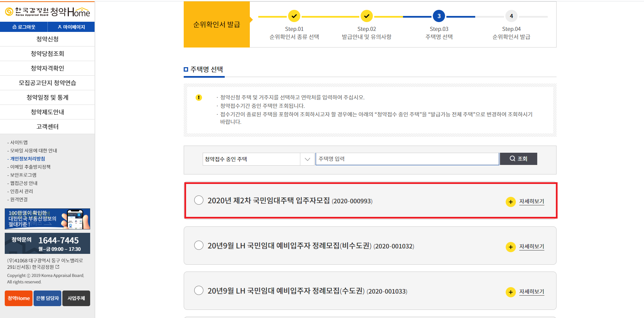The height and width of the screenshot is (318, 644).
Task: Click the 주택명 입력 search input field
Action: tap(407, 158)
